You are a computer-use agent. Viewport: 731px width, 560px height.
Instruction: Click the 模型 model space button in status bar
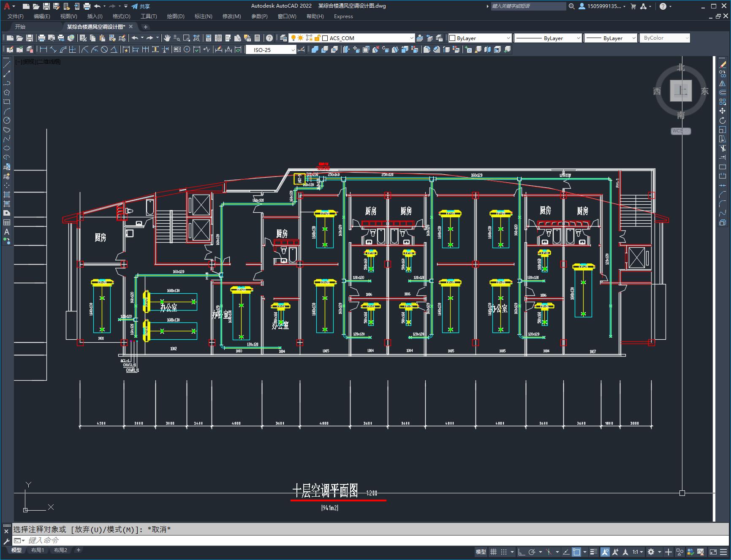pyautogui.click(x=481, y=552)
